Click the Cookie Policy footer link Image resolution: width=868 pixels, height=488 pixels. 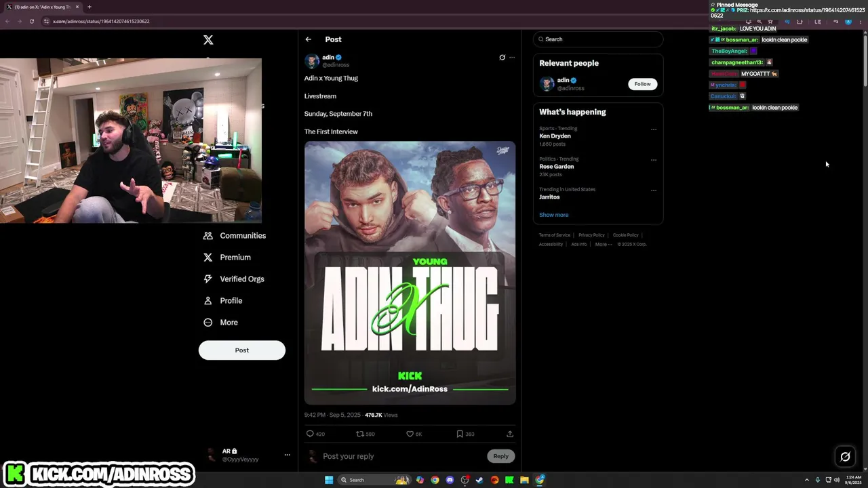tap(625, 235)
